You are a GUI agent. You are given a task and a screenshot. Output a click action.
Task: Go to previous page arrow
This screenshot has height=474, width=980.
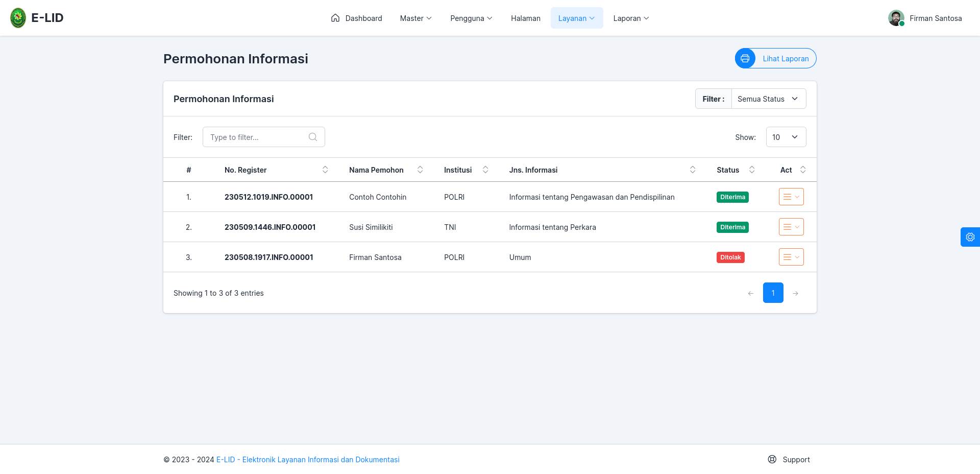pos(751,293)
